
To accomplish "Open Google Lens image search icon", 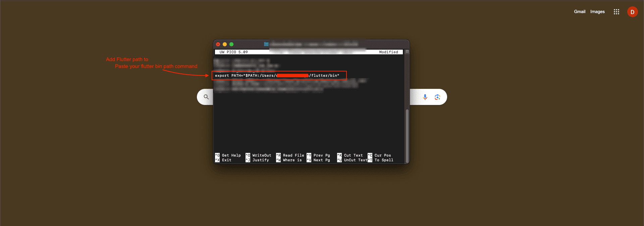I will pyautogui.click(x=437, y=97).
